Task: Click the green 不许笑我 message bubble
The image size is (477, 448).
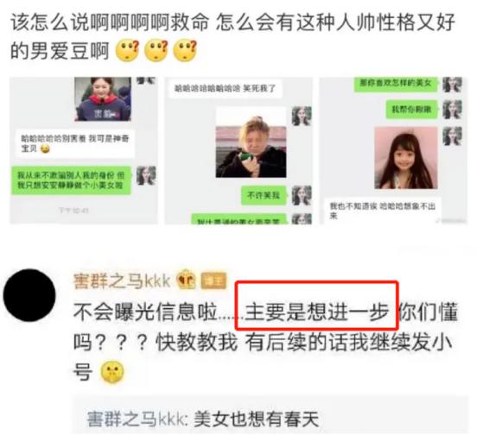Action: (264, 195)
